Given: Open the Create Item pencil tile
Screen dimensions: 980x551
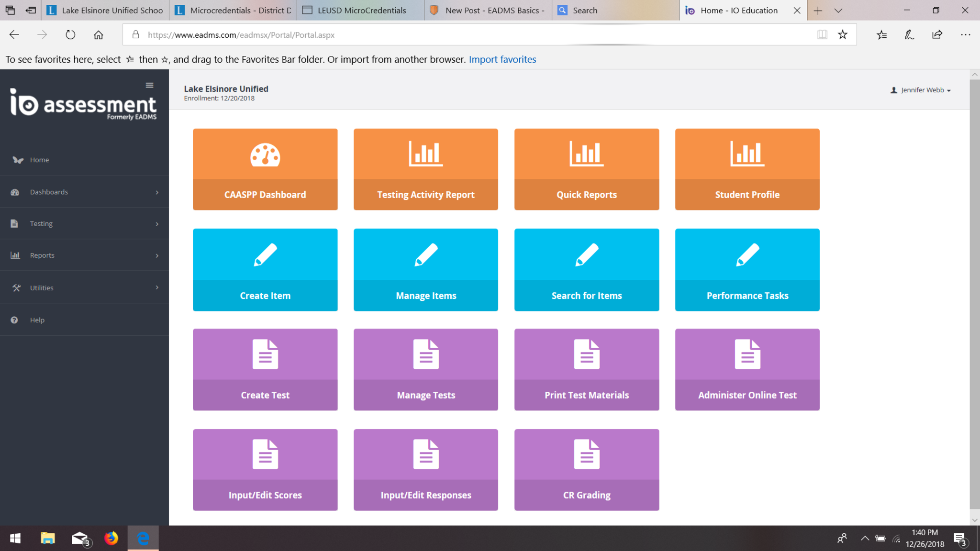Looking at the screenshot, I should pos(265,269).
